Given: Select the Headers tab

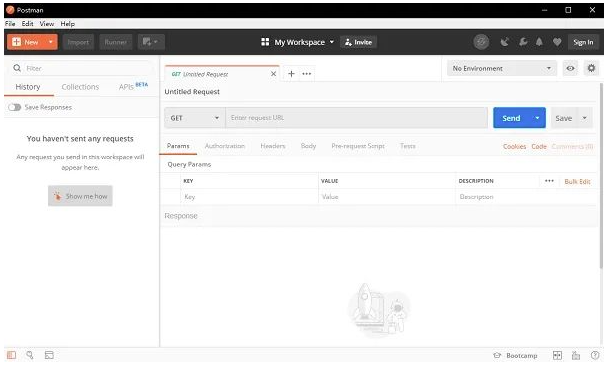Looking at the screenshot, I should click(273, 146).
